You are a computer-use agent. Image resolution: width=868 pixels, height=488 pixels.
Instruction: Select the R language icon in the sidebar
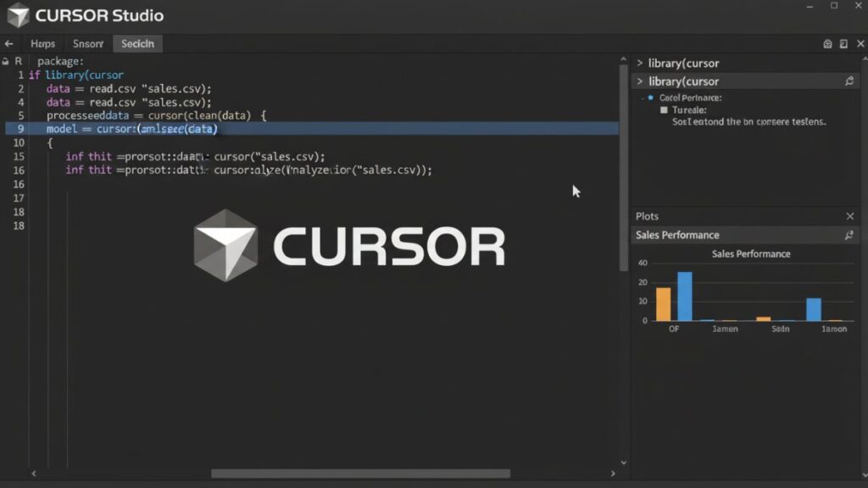tap(17, 60)
